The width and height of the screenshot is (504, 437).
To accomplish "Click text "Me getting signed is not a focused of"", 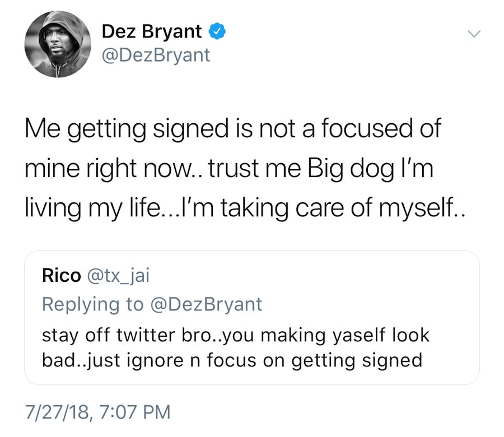I will (232, 129).
